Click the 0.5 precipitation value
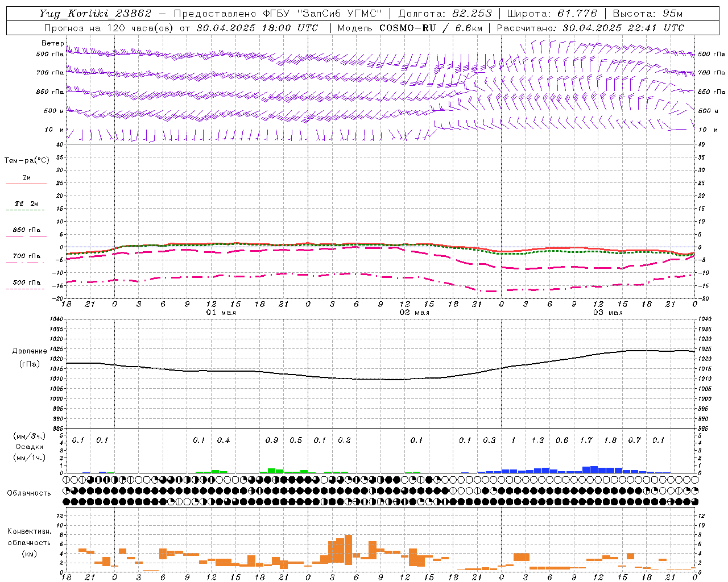Viewport: 728px width, 582px height. click(296, 440)
